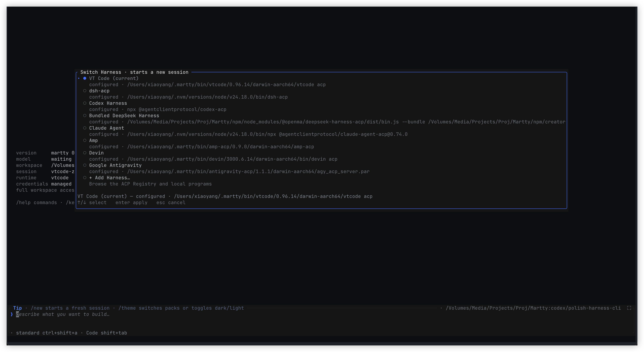Click the Martty:codex/polish-harness-cli workspace path
The image size is (644, 352).
tap(533, 308)
